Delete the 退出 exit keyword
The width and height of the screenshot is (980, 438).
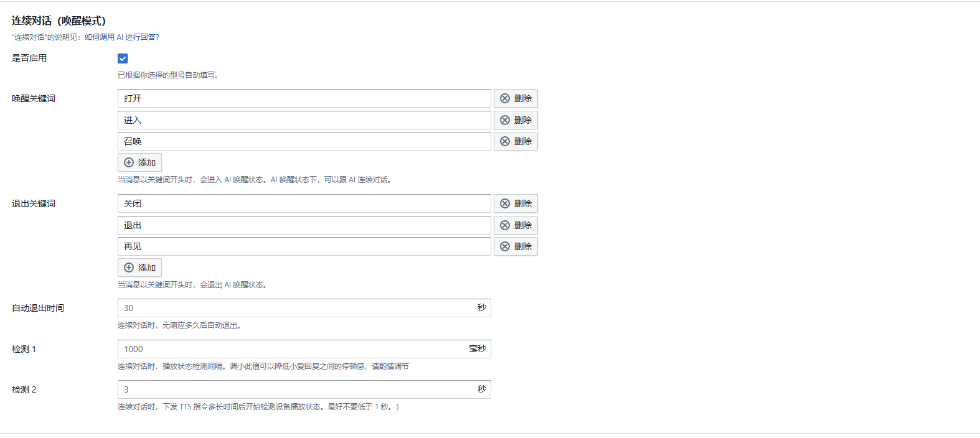(x=516, y=225)
